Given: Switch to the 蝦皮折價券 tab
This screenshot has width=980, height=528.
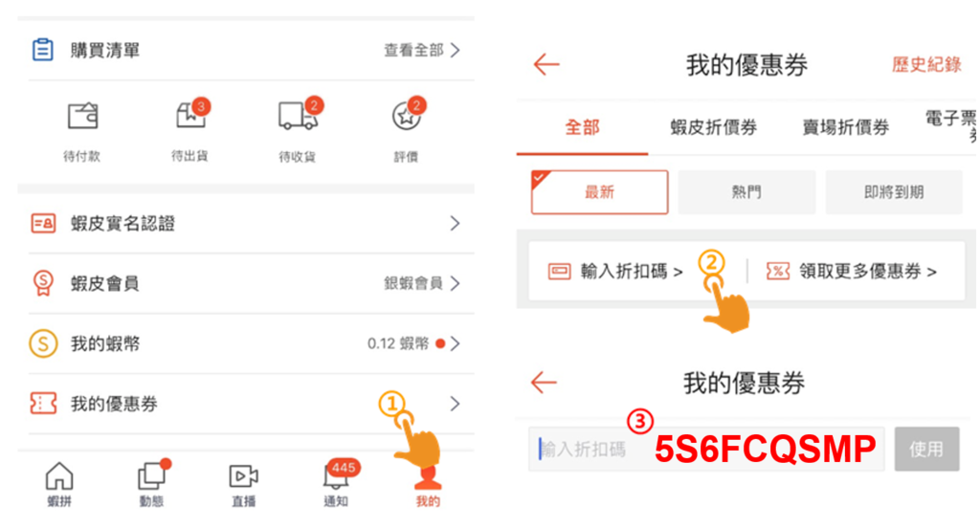Looking at the screenshot, I should click(x=714, y=127).
